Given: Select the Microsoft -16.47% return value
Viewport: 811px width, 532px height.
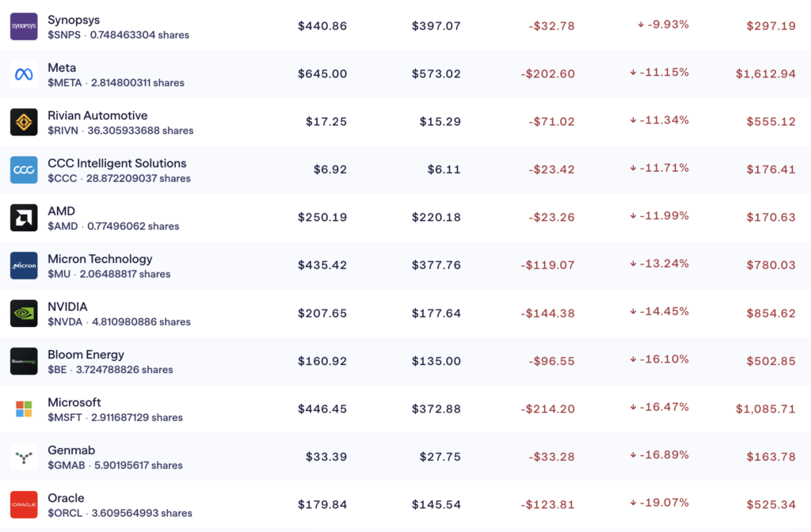Looking at the screenshot, I should (x=660, y=407).
